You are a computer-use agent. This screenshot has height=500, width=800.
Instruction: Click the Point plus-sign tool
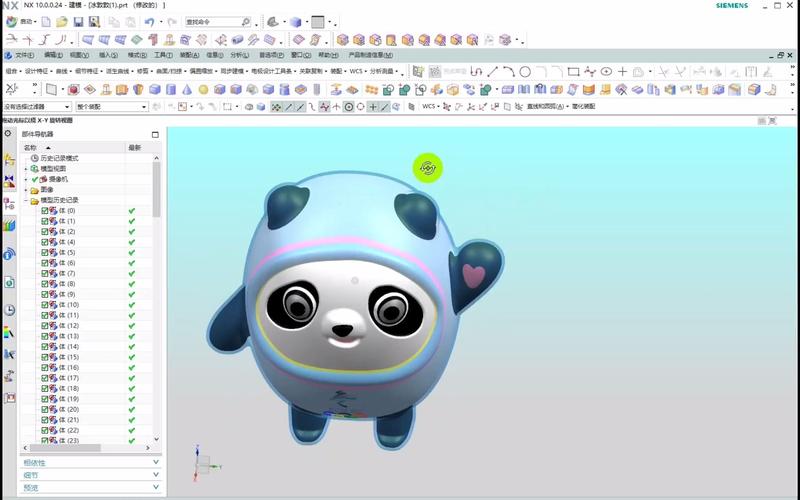[622, 71]
